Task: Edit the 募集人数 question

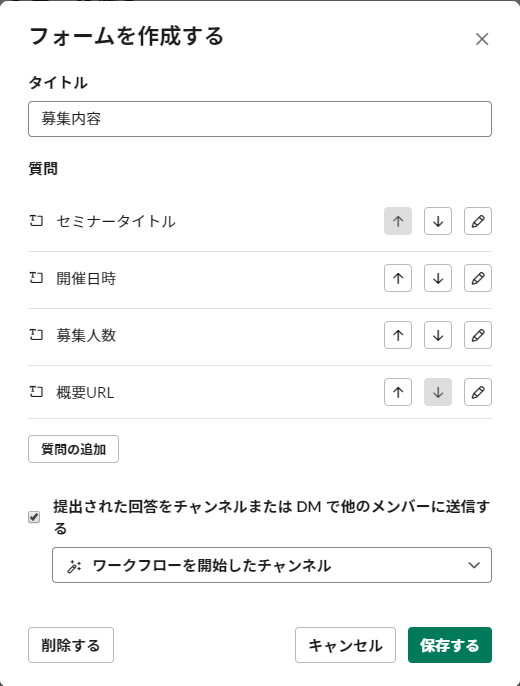Action: coord(478,335)
